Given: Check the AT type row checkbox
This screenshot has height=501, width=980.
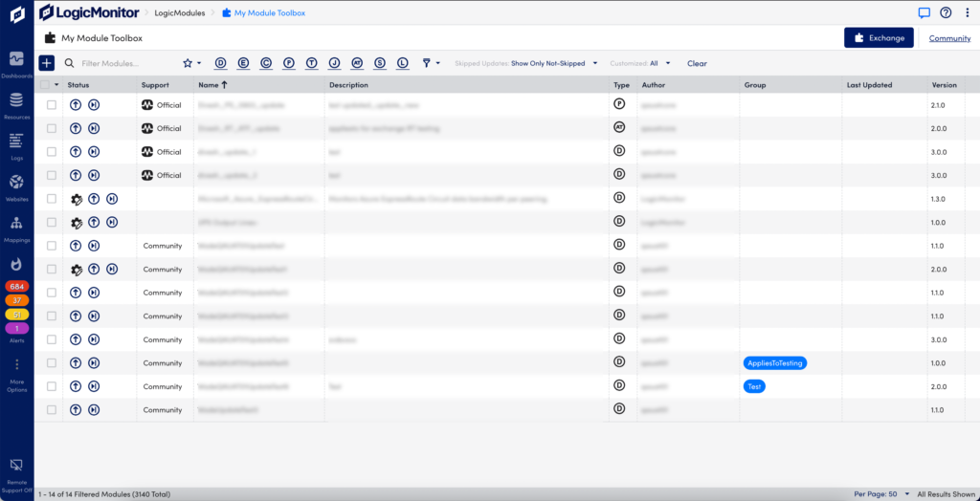Looking at the screenshot, I should (52, 128).
